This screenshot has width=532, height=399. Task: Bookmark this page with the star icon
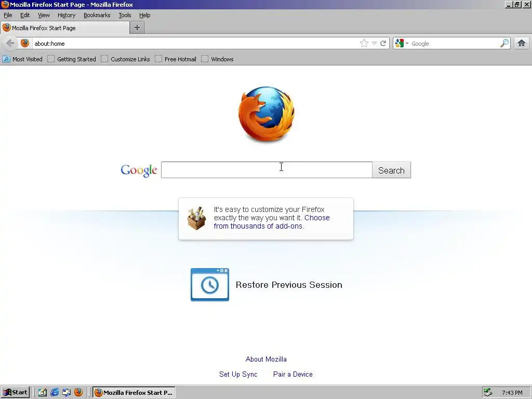pos(364,43)
